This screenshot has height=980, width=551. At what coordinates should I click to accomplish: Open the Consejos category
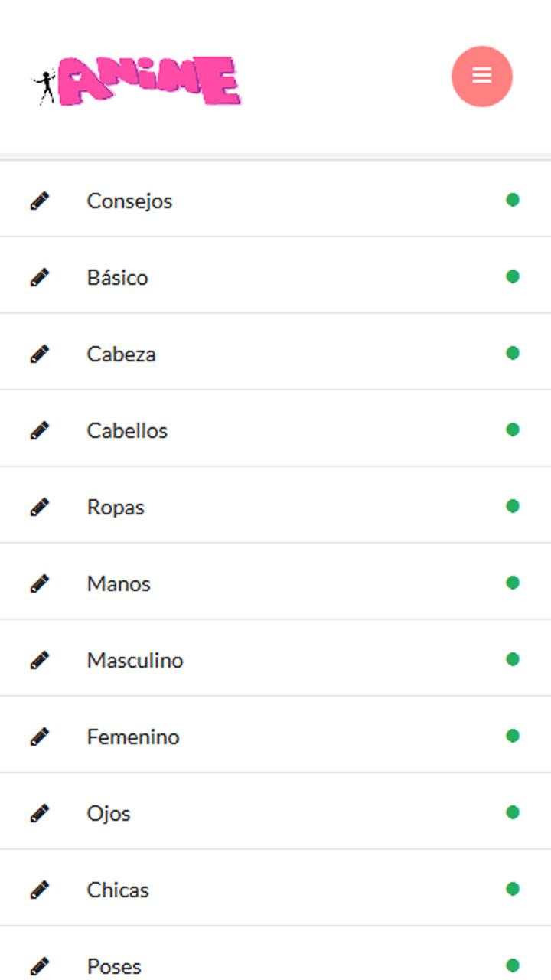click(x=129, y=201)
